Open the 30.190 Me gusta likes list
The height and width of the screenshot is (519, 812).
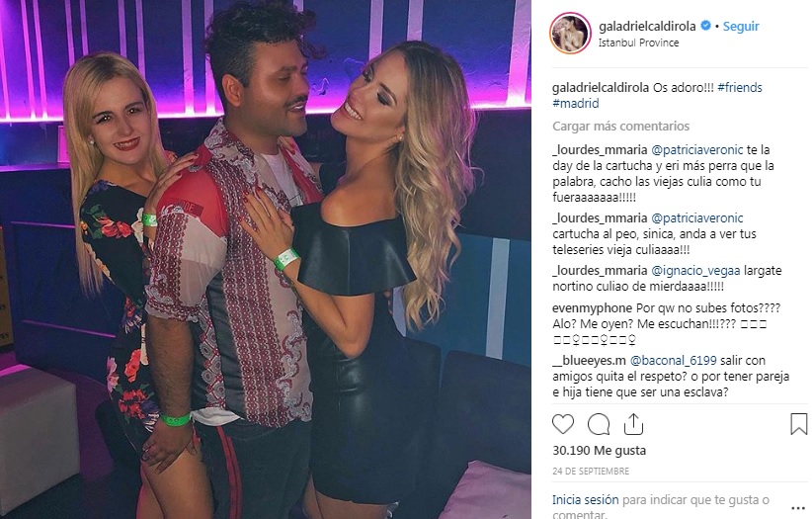point(600,451)
